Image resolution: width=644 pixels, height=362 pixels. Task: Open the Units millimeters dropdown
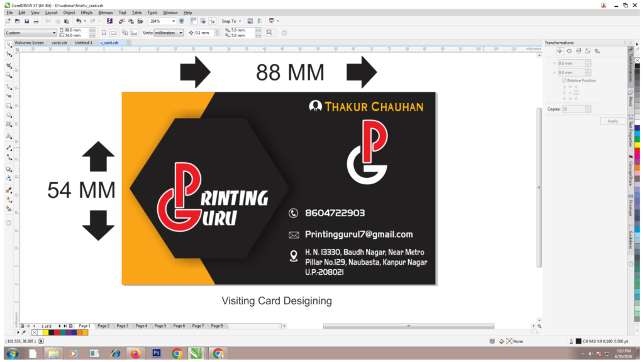click(x=169, y=33)
